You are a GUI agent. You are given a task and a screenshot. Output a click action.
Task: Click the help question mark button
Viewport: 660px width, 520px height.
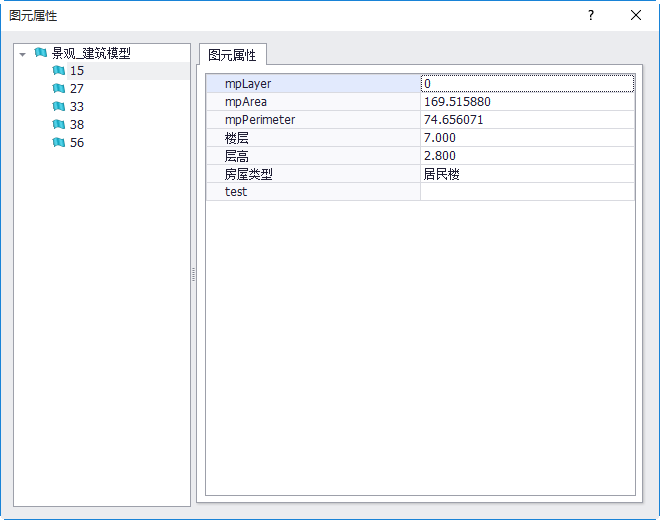tap(591, 15)
